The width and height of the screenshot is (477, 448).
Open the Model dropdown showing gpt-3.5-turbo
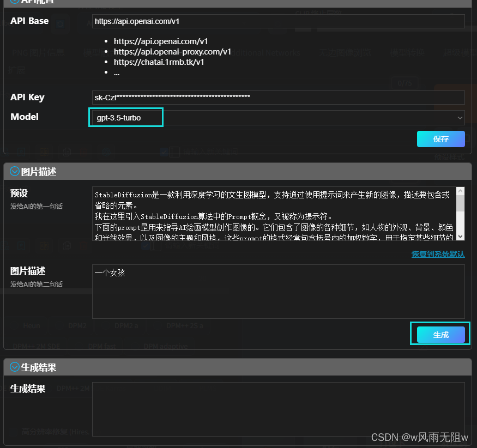coord(278,118)
